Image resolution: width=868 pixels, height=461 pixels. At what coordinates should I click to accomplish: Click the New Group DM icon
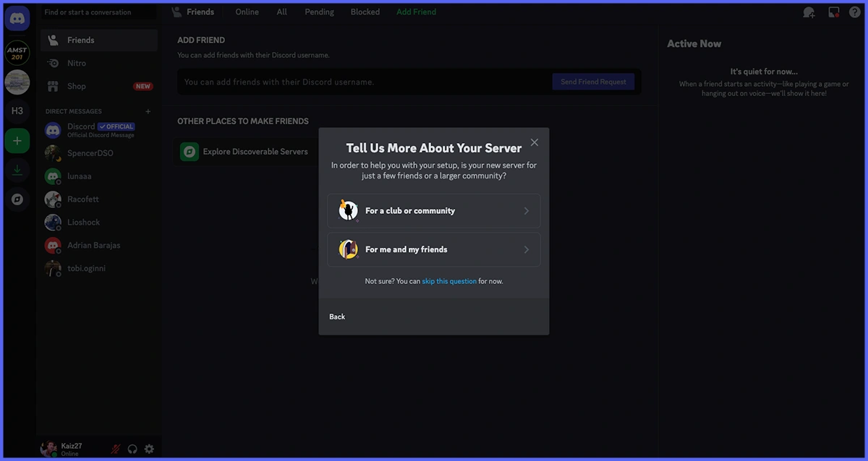tap(809, 12)
